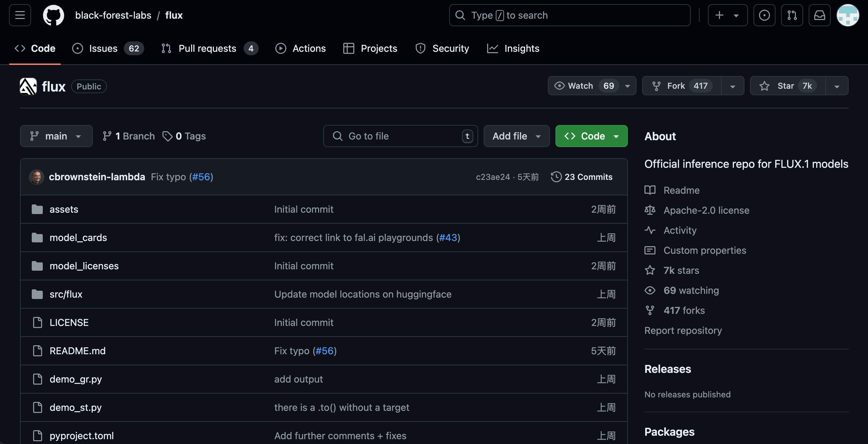Open the Projects tab

(370, 48)
